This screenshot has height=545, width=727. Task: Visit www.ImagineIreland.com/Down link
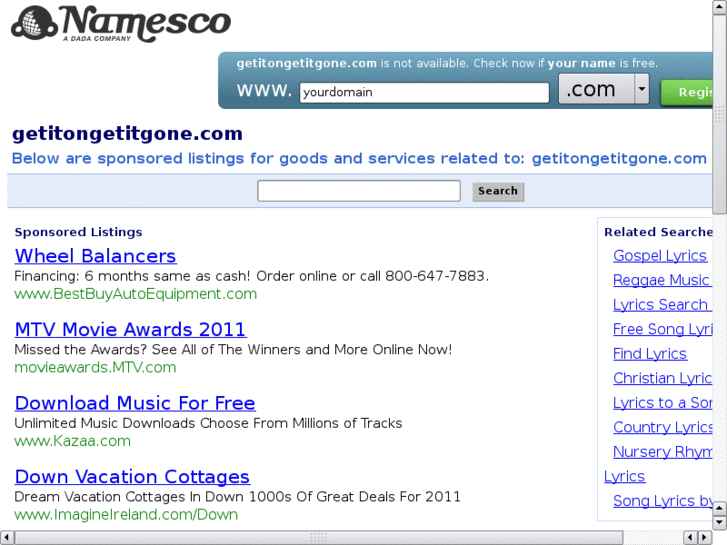coord(126,514)
